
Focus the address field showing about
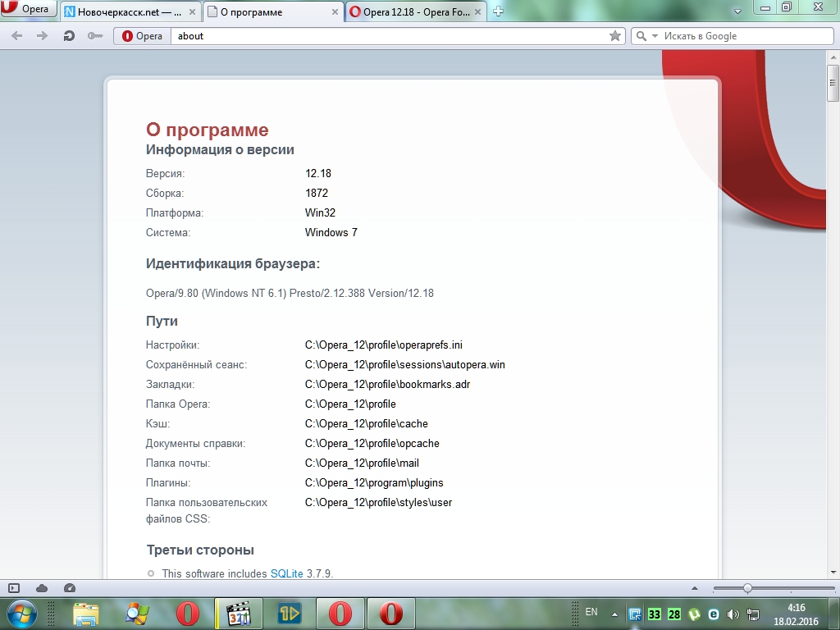pyautogui.click(x=389, y=36)
